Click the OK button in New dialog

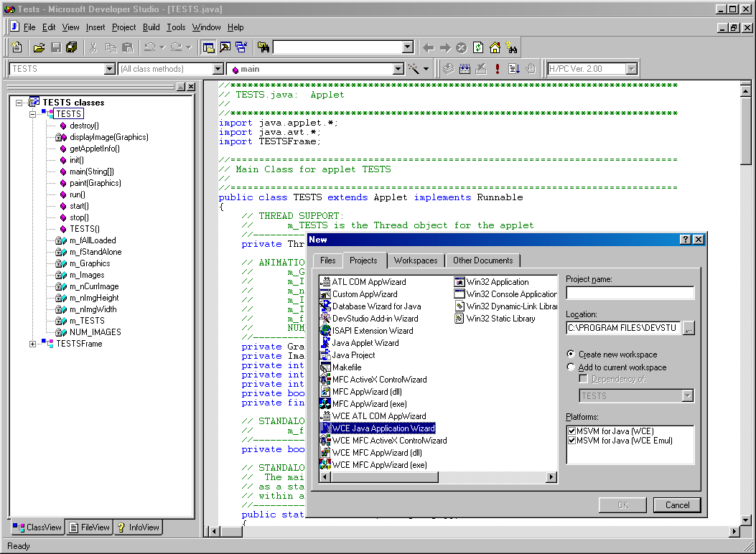[x=622, y=505]
